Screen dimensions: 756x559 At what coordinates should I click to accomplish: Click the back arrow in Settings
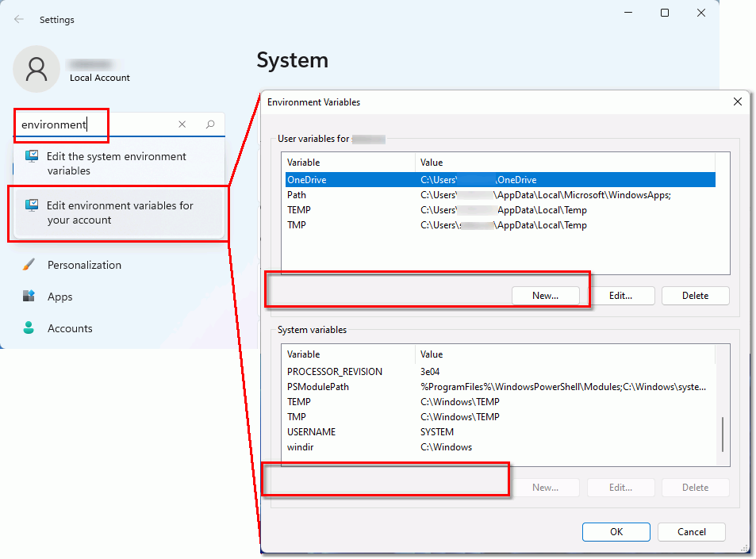(x=19, y=19)
